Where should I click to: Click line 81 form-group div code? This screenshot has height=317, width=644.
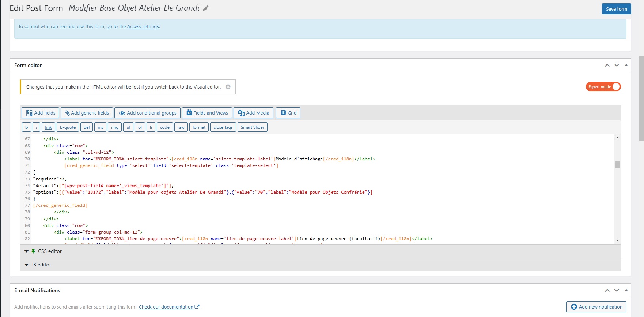click(x=98, y=232)
